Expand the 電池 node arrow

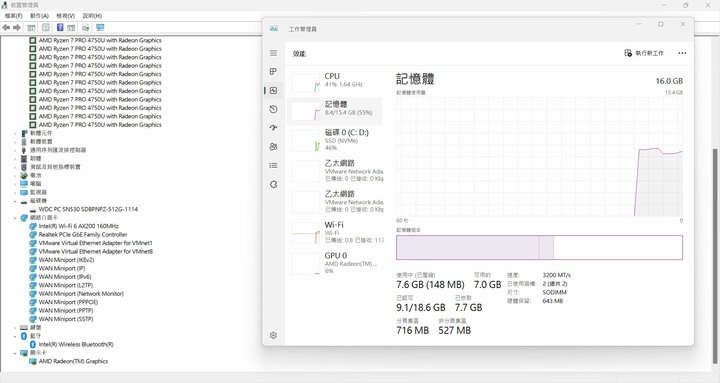15,175
